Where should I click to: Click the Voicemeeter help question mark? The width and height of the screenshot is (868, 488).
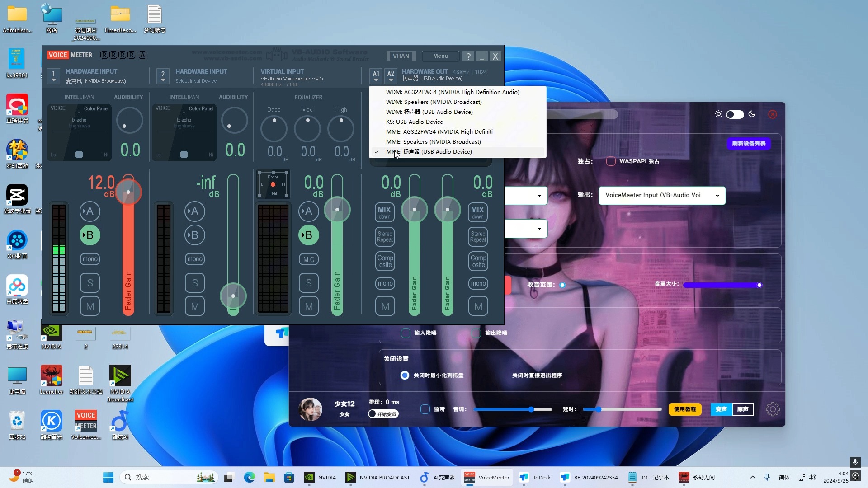point(468,56)
